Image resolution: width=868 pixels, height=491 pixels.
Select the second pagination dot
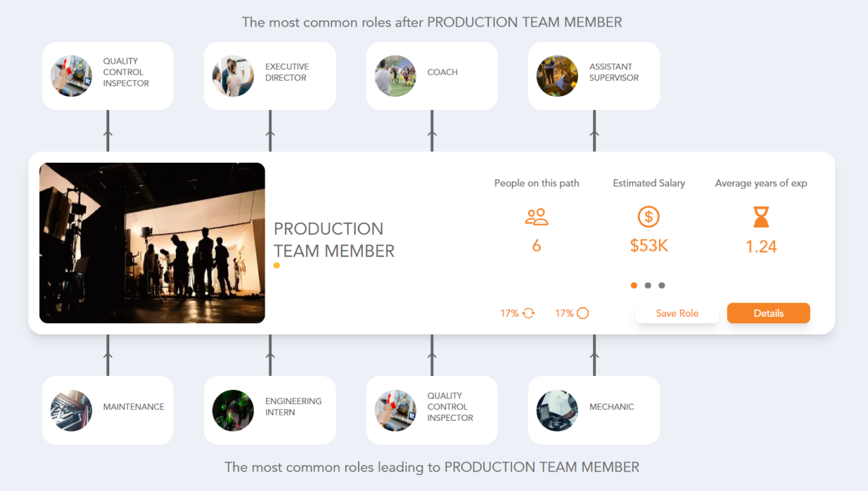point(648,285)
